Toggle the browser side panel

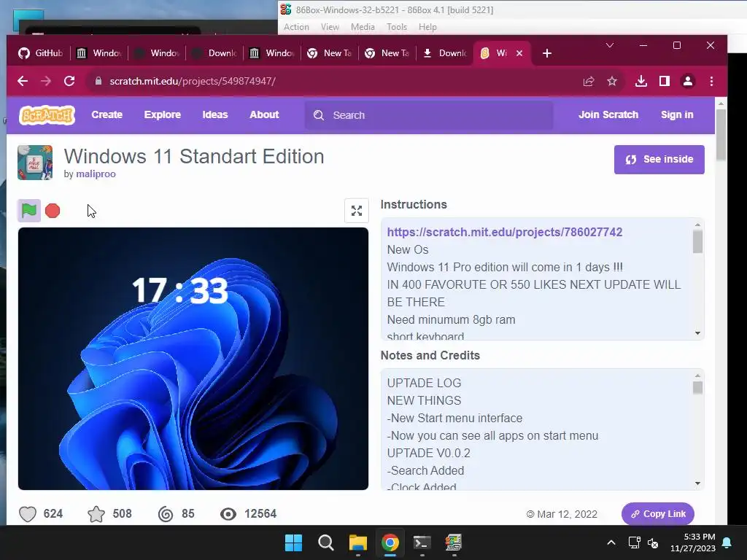[665, 82]
